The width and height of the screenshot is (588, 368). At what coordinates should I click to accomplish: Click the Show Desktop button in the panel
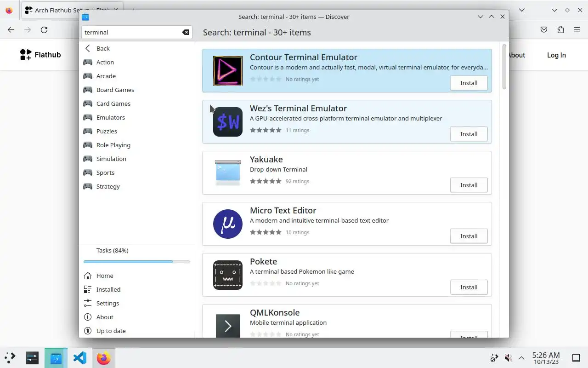pyautogui.click(x=576, y=358)
